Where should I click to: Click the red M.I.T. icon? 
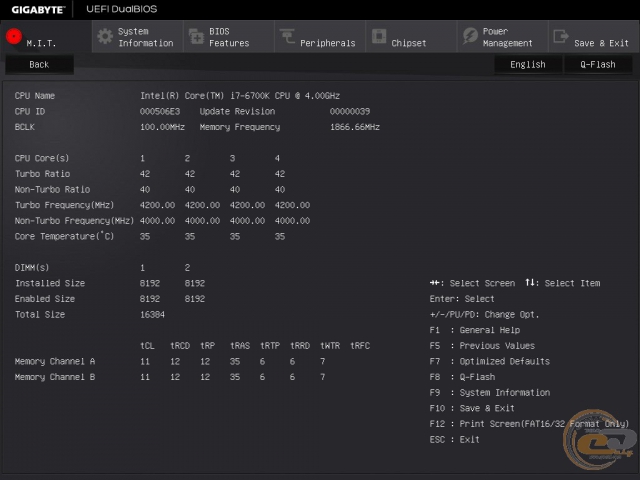pyautogui.click(x=14, y=36)
